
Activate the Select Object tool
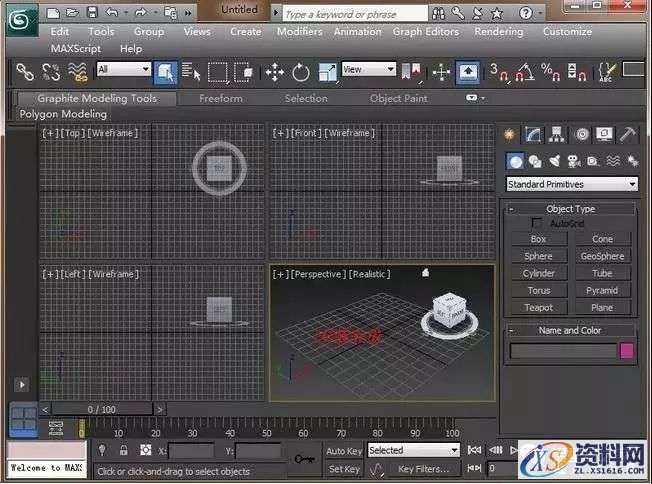pos(165,72)
